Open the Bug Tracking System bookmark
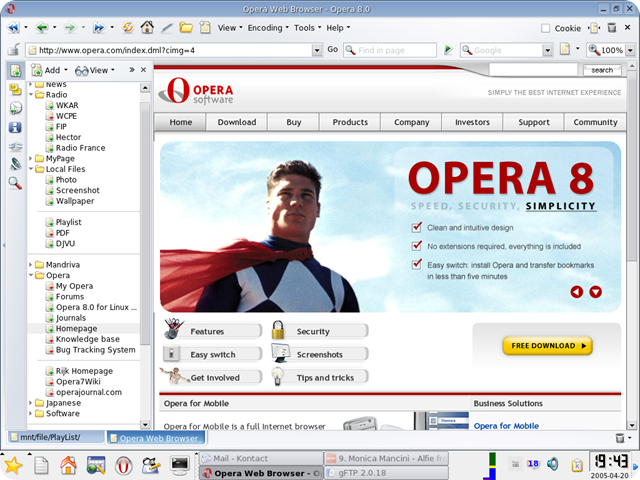640x480 pixels. [x=96, y=350]
